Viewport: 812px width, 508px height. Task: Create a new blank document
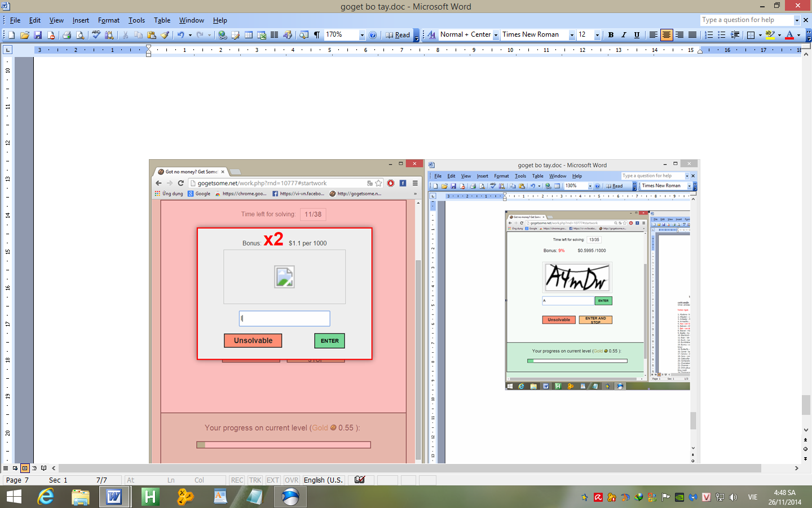[x=11, y=35]
